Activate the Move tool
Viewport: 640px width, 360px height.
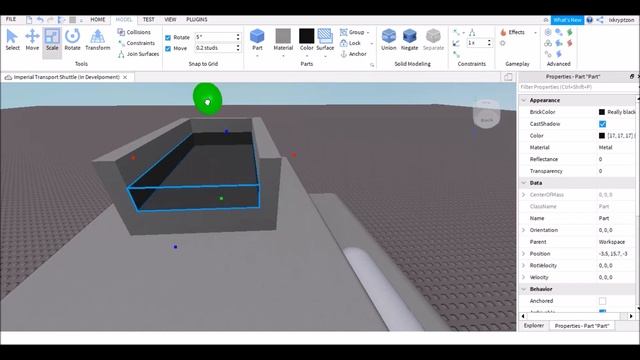(32, 40)
